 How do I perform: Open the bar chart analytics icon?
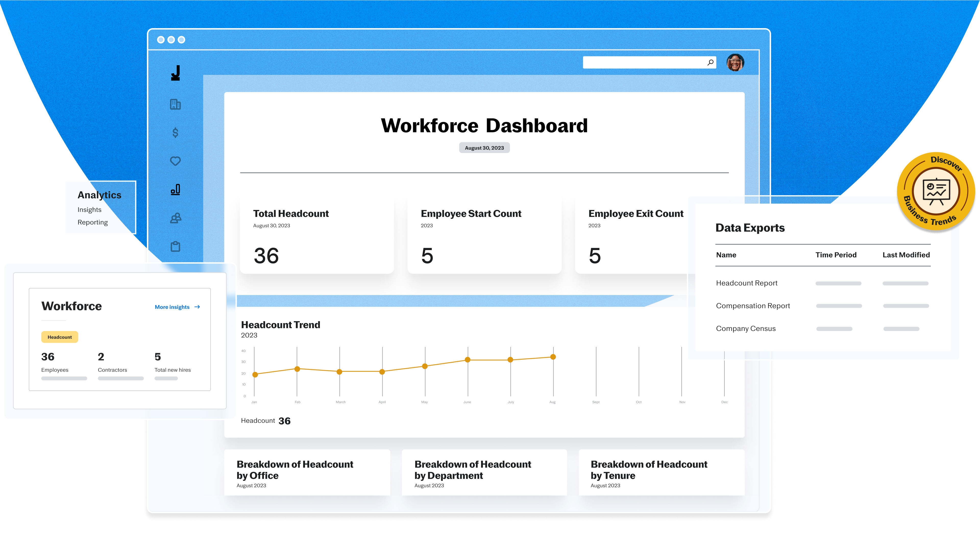point(175,190)
